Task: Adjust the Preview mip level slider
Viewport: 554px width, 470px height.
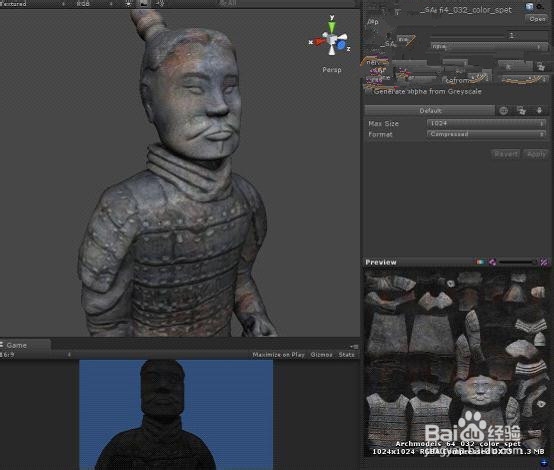Action: [x=517, y=262]
